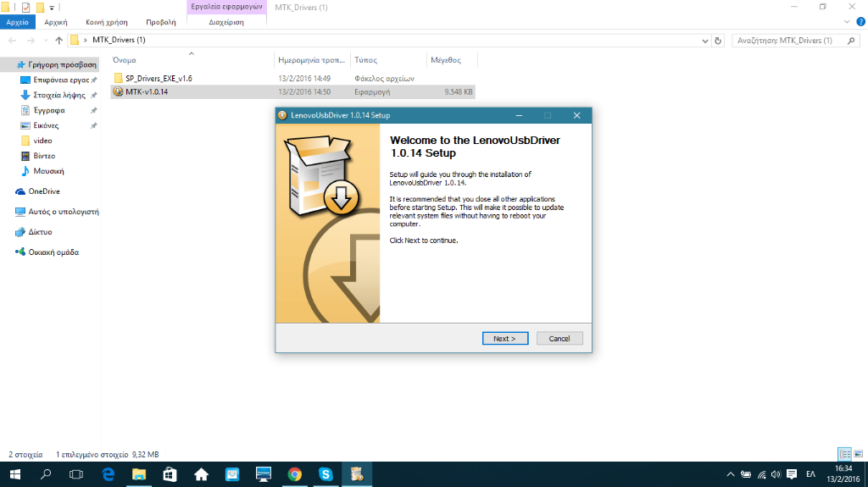The image size is (868, 487).
Task: Launch Google Chrome from taskbar
Action: [x=294, y=474]
